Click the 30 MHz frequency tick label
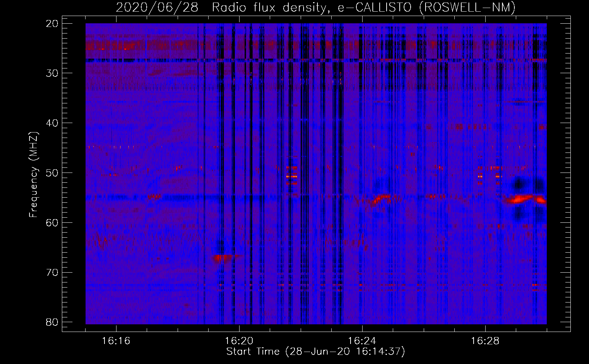Image resolution: width=589 pixels, height=364 pixels. click(x=52, y=73)
